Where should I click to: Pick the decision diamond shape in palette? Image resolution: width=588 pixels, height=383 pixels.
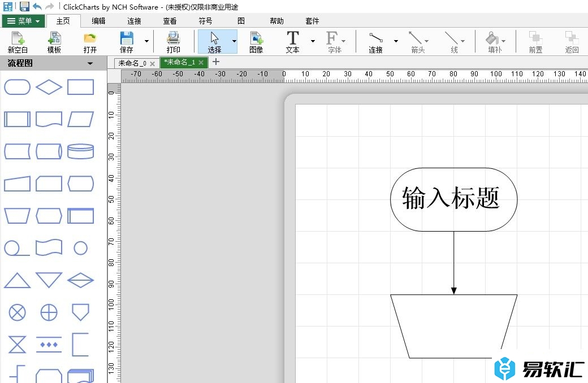click(49, 87)
